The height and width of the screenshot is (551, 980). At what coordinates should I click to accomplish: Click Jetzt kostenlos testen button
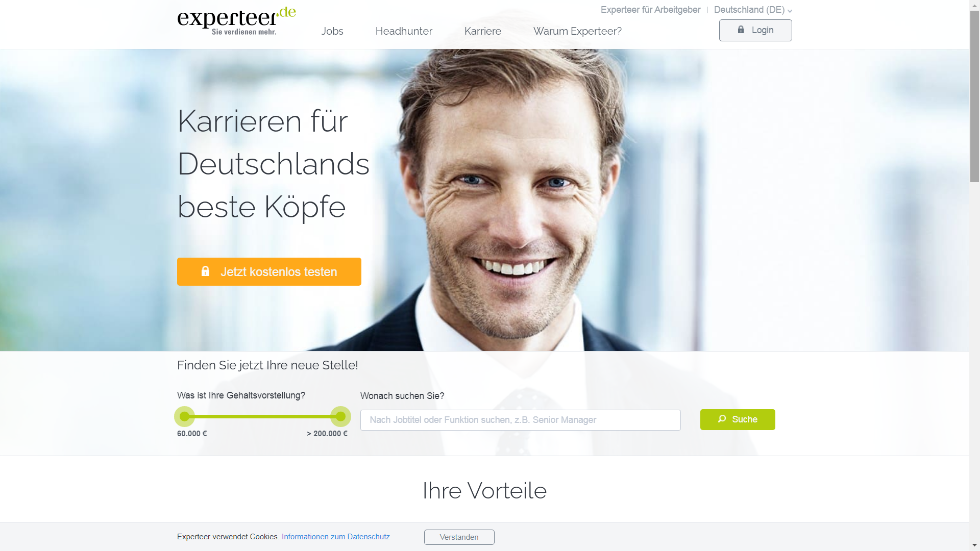pyautogui.click(x=269, y=271)
